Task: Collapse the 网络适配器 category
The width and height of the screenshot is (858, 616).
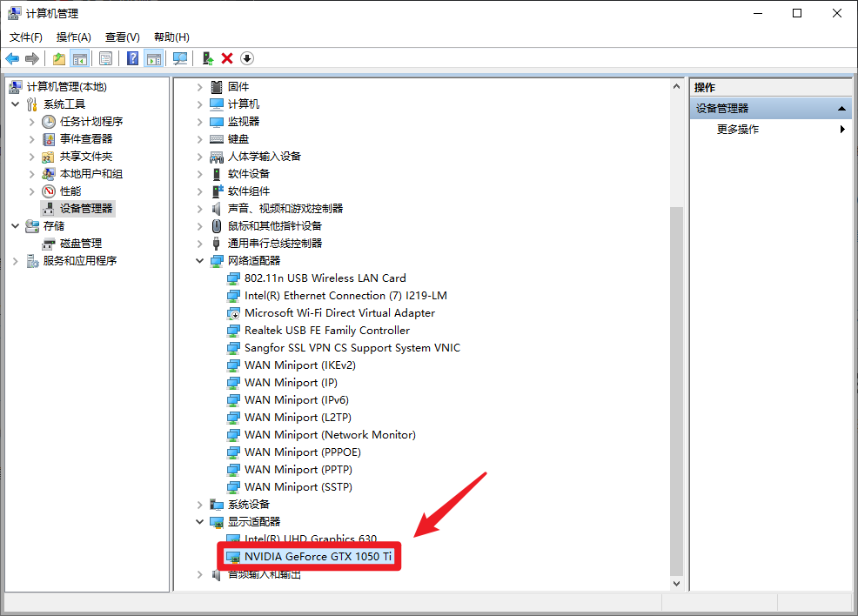Action: [199, 260]
